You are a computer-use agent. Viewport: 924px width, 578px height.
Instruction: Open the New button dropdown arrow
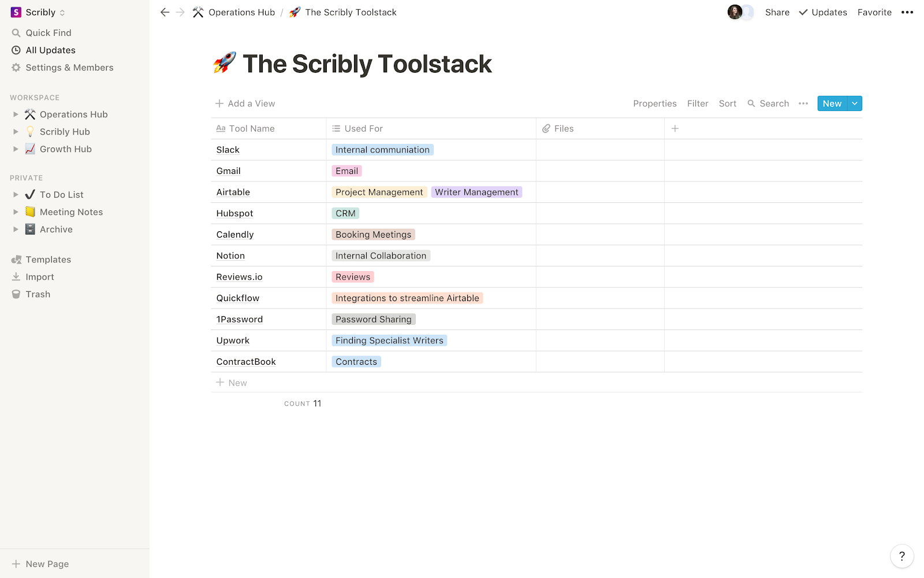pyautogui.click(x=855, y=103)
